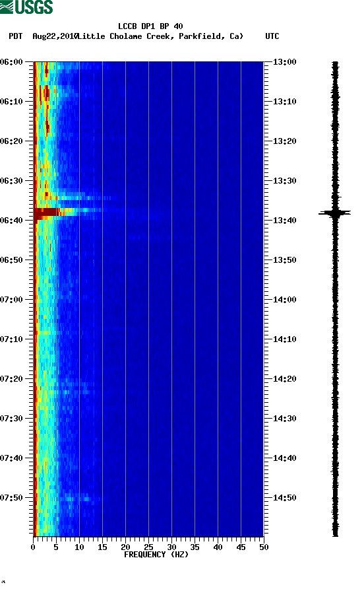This screenshot has height=589, width=364.
Task: Click the '07:50' PDT time label
Action: tap(12, 498)
